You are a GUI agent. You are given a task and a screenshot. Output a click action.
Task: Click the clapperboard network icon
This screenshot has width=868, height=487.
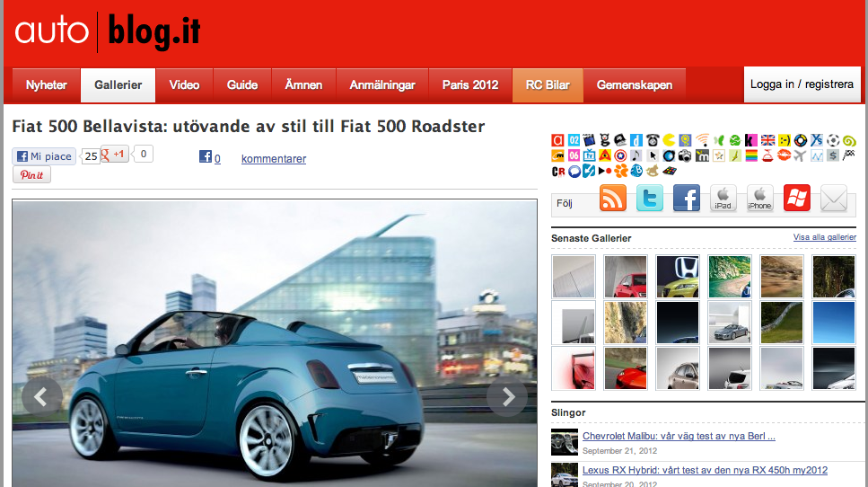point(589,140)
